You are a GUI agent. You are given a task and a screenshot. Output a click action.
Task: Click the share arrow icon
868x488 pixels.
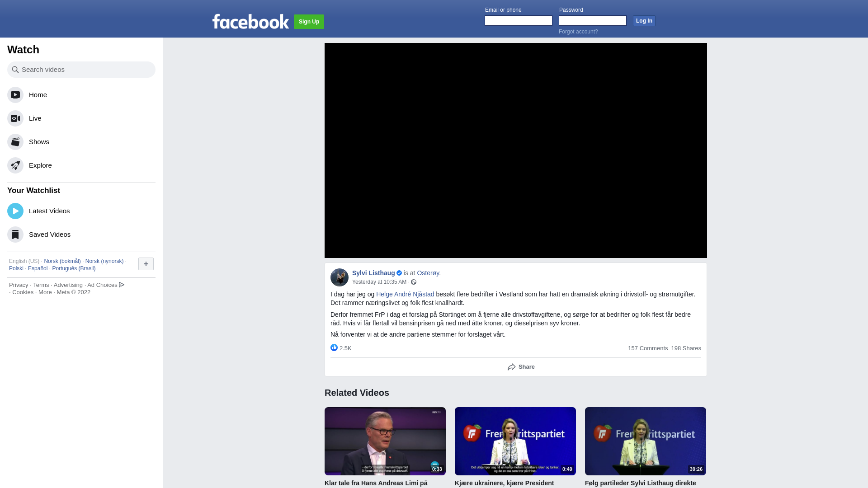click(x=512, y=367)
